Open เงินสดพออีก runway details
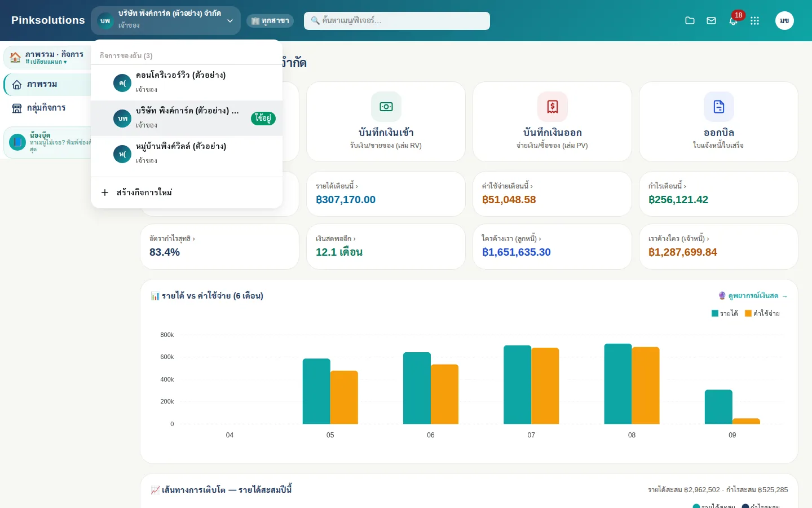812x508 pixels. (x=386, y=247)
